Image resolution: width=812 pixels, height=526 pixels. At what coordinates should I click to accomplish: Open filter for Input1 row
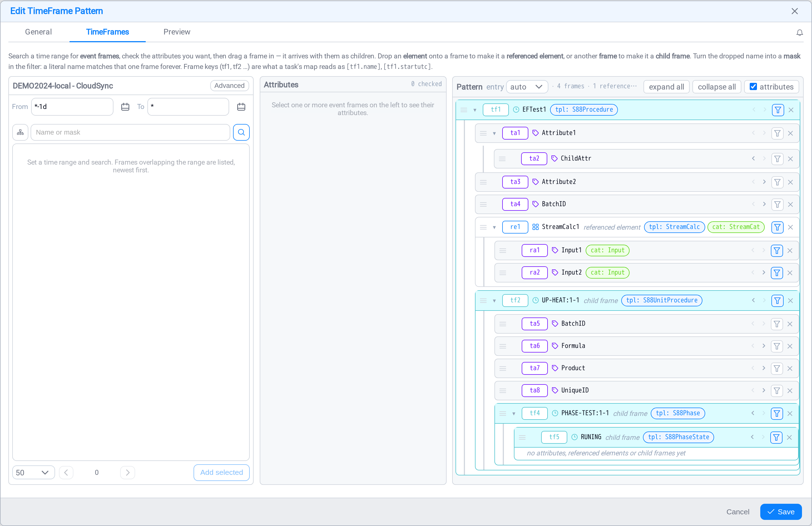777,251
